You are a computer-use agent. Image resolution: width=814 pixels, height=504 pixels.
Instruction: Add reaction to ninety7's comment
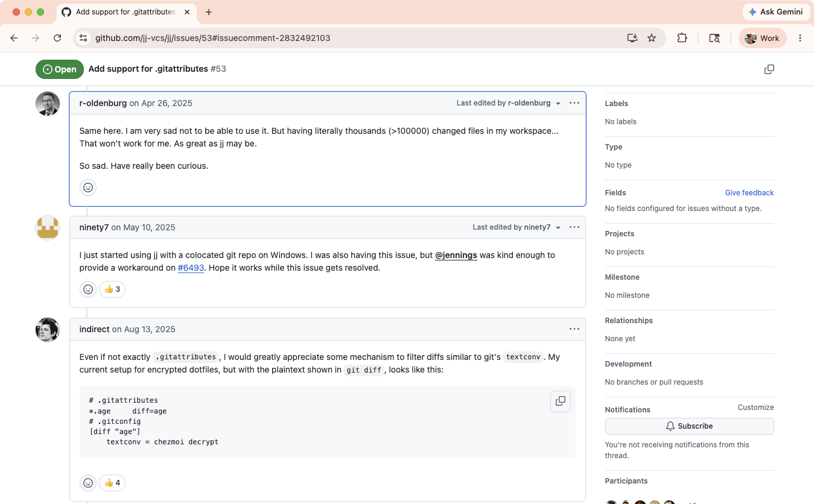click(88, 289)
